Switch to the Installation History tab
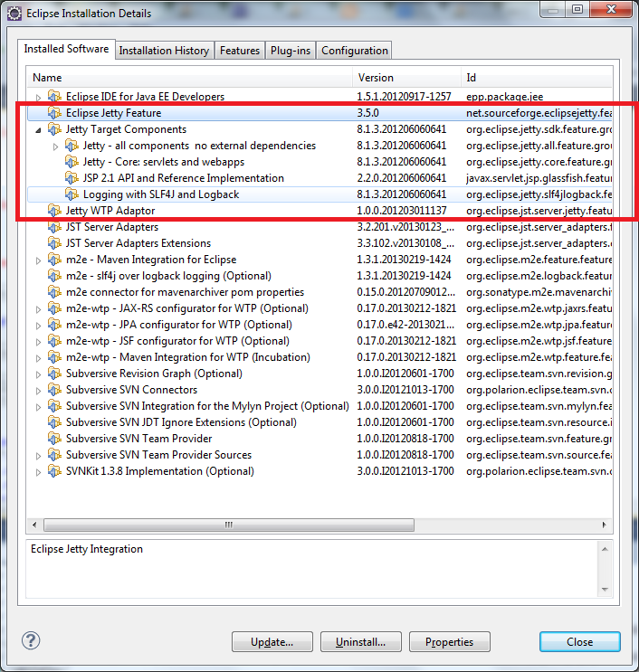Viewport: 639px width, 672px height. coord(164,51)
